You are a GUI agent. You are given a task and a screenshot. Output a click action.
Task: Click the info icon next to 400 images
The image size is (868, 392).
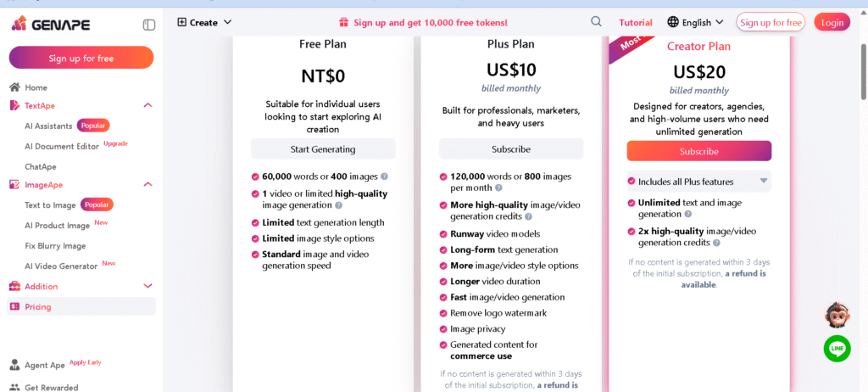384,176
